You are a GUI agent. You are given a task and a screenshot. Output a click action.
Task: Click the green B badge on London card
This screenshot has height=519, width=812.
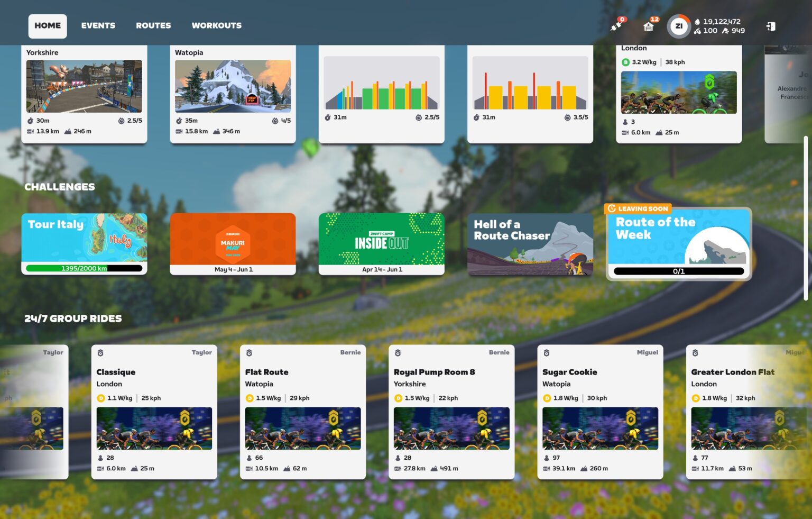[625, 62]
